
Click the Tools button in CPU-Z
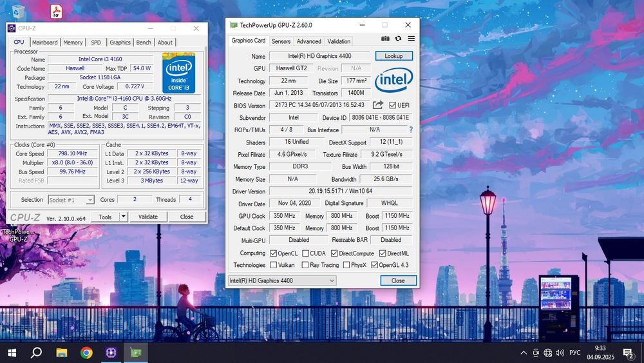tap(105, 217)
